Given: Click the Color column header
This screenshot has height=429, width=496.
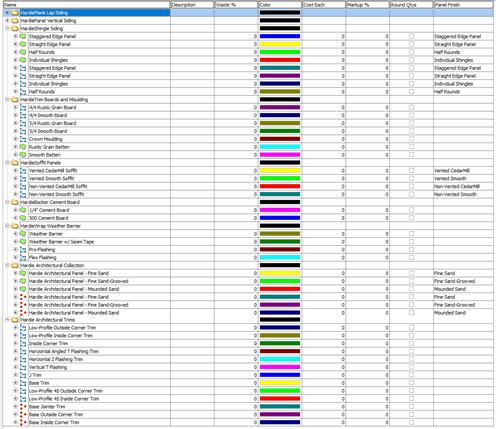Looking at the screenshot, I should [x=280, y=5].
